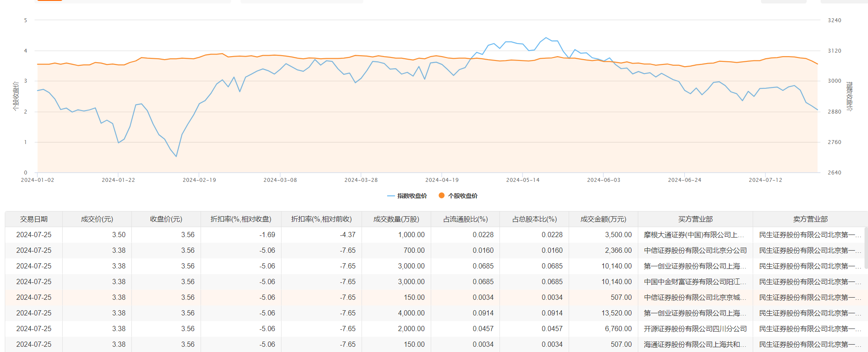Click the 买方营业部 column header
Viewport: 868px width, 352px height.
(695, 219)
